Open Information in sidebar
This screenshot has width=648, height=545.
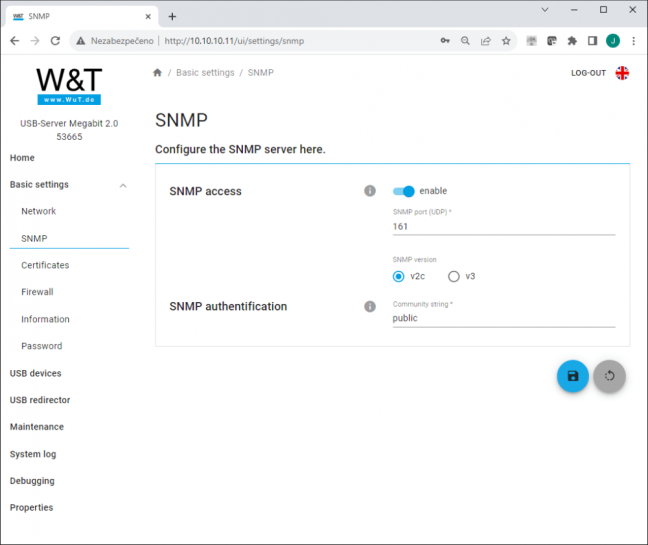45,319
